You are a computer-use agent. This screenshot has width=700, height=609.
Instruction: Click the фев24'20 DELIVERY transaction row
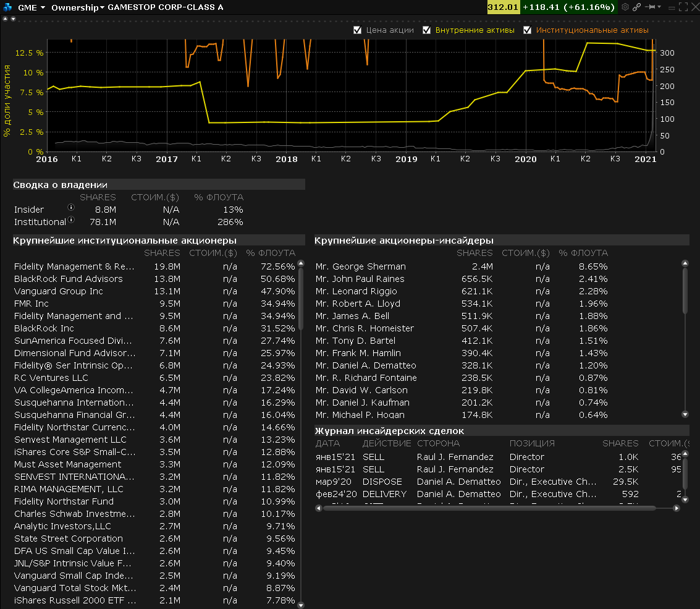[498, 494]
